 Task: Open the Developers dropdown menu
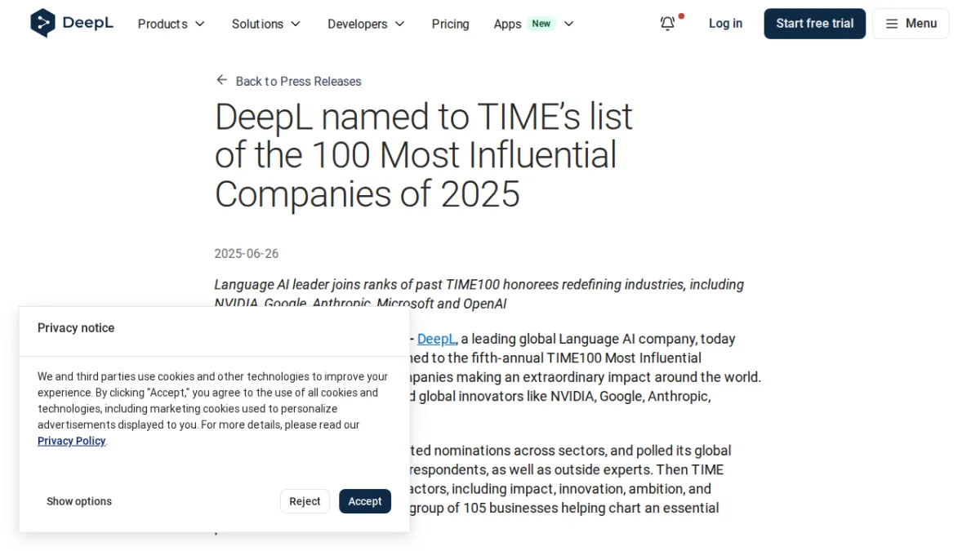coord(366,24)
